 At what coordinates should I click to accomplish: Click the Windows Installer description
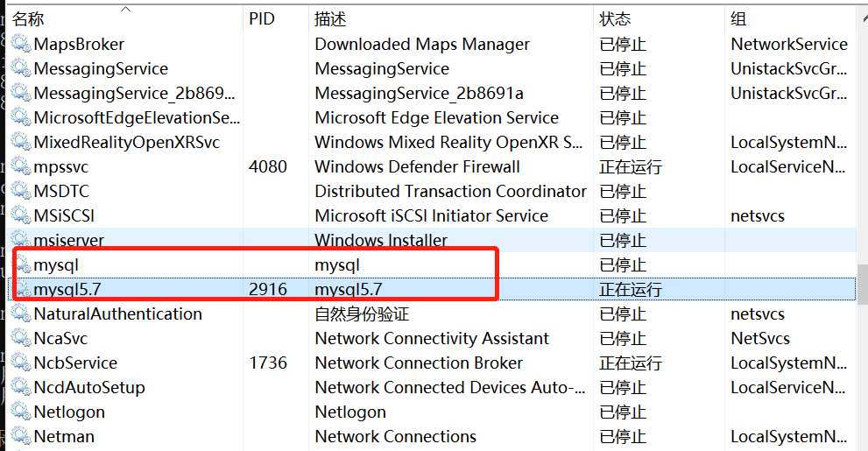click(x=381, y=240)
